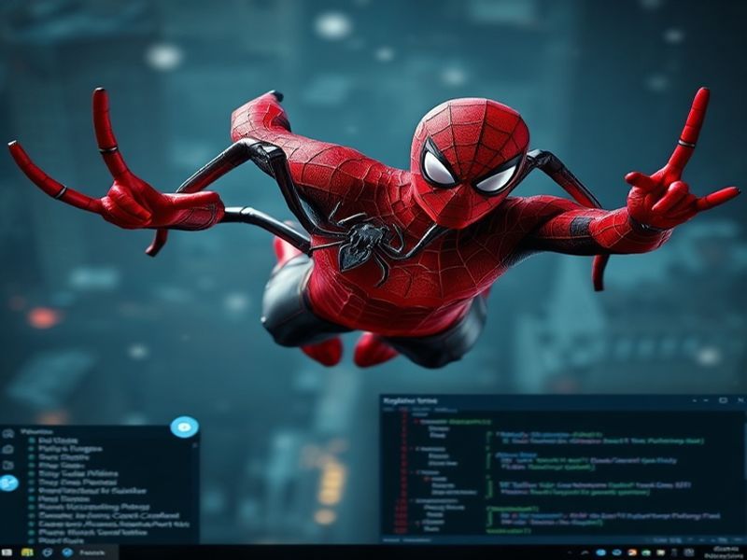Select the highlighted blue circular sidebar icon

click(x=8, y=483)
